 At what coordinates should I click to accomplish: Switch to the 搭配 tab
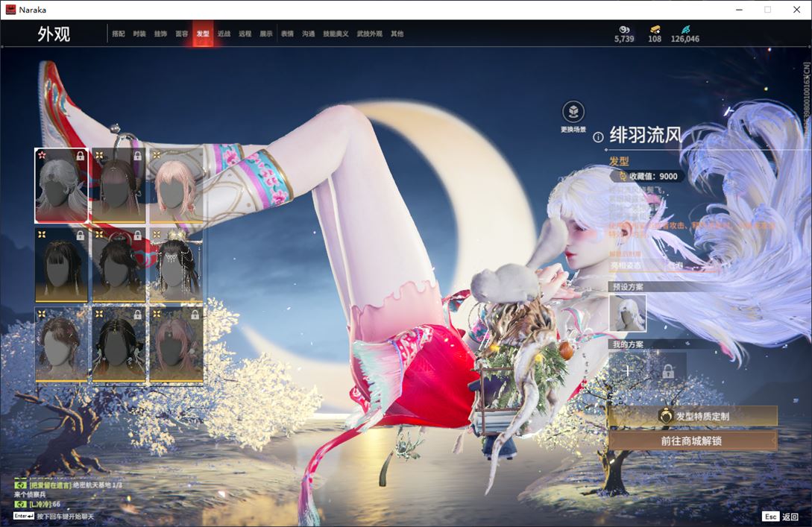(119, 34)
